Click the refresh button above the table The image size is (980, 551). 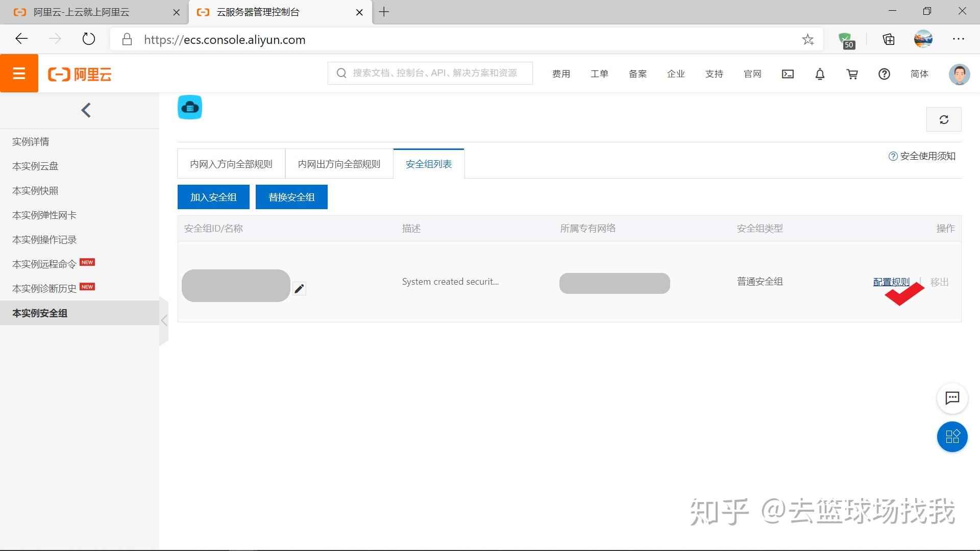(x=944, y=119)
